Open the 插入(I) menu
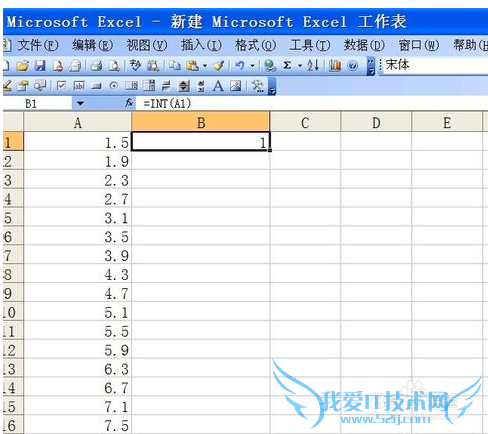 (201, 45)
